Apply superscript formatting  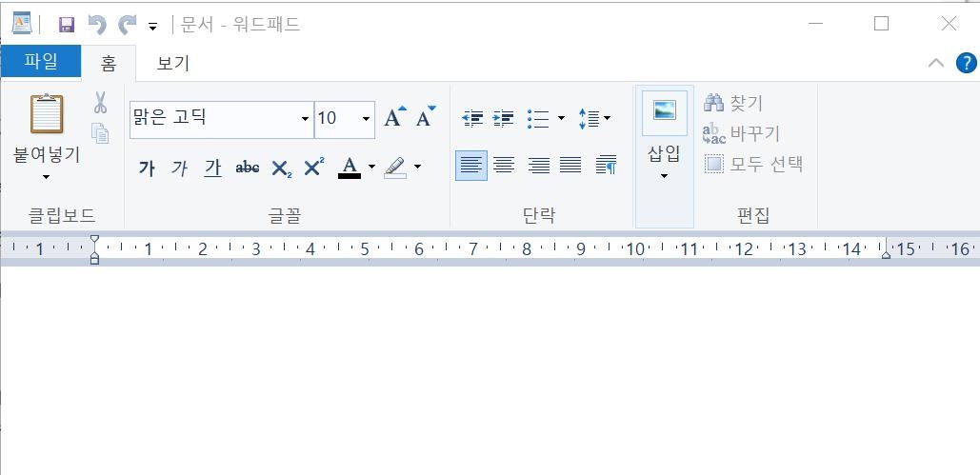(313, 168)
